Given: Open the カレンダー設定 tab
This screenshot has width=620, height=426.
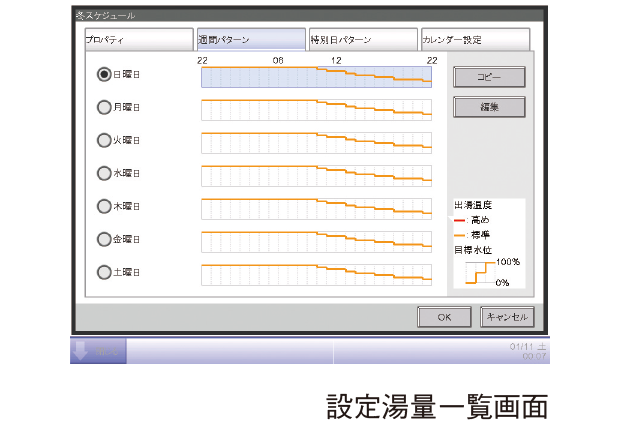Looking at the screenshot, I should click(475, 40).
